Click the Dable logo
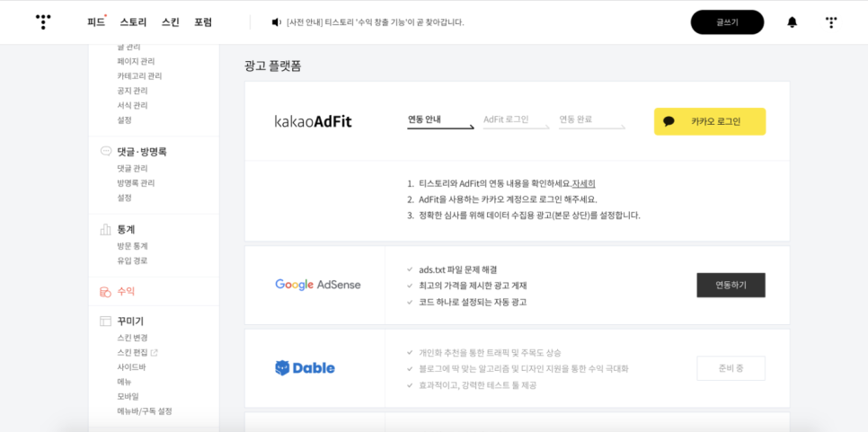 coord(305,368)
